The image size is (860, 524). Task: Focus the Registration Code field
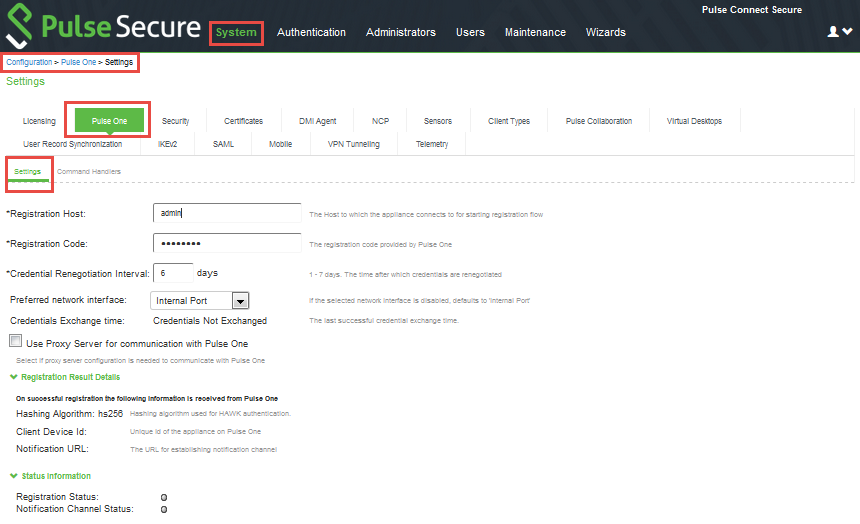click(x=227, y=243)
